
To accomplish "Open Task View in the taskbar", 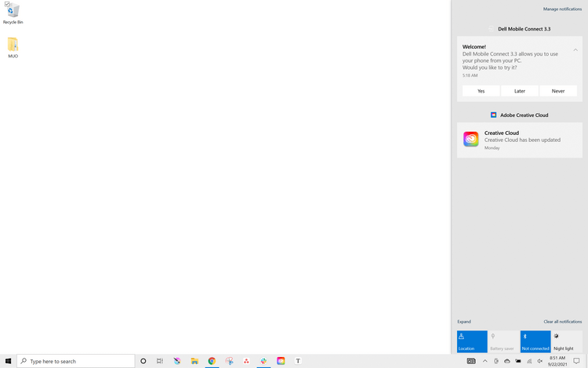I will pyautogui.click(x=160, y=361).
